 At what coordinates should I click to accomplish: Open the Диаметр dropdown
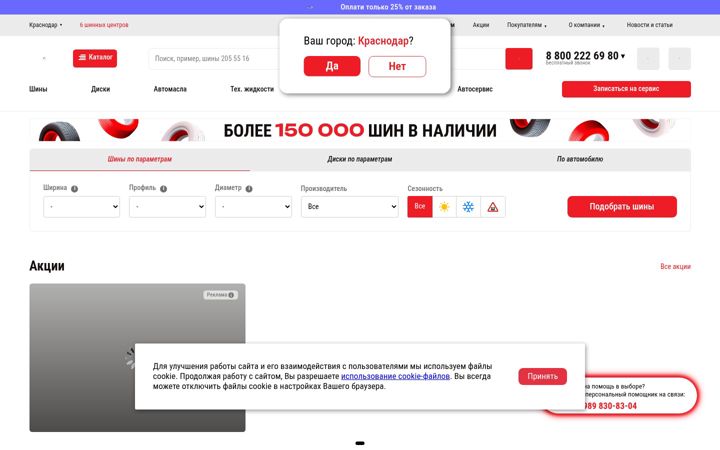click(x=253, y=207)
